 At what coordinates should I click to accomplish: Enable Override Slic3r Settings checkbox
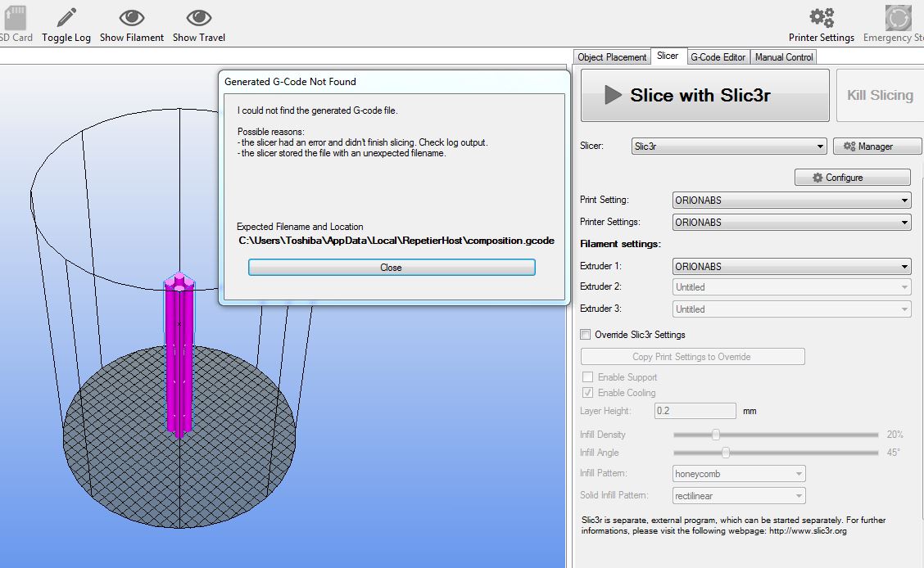tap(586, 335)
